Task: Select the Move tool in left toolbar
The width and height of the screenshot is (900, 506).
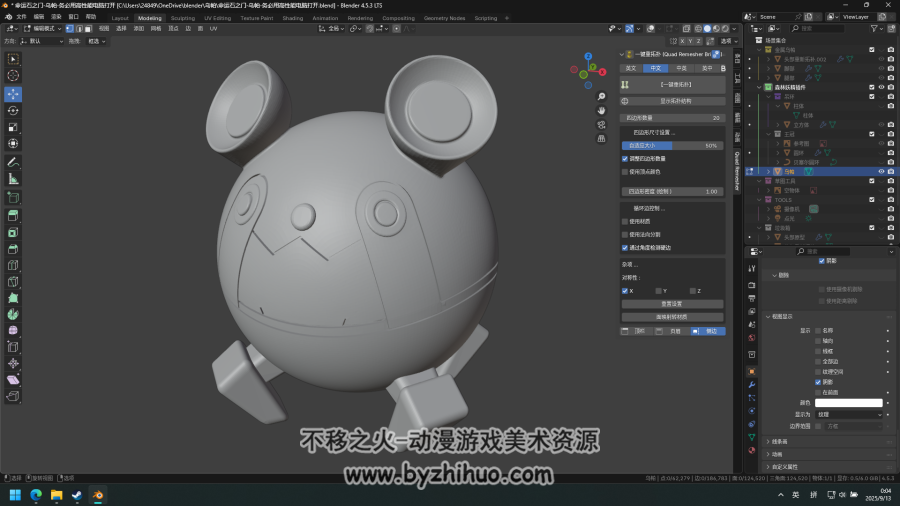Action: [13, 94]
